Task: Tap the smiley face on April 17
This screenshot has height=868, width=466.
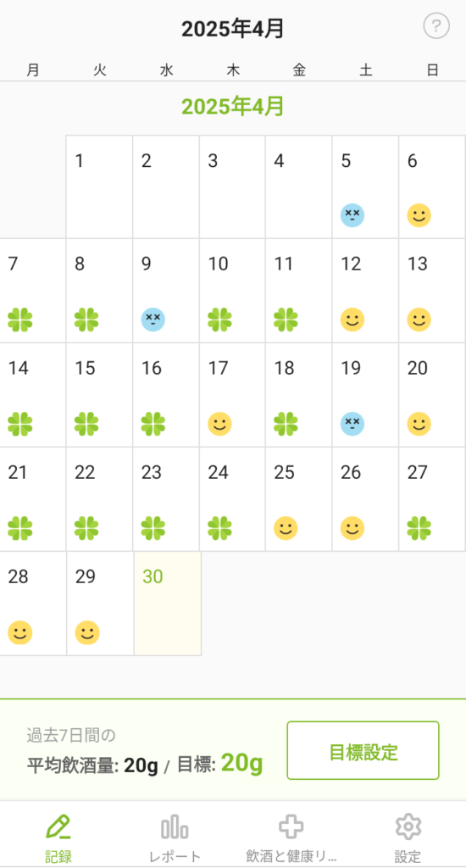Action: pos(219,424)
